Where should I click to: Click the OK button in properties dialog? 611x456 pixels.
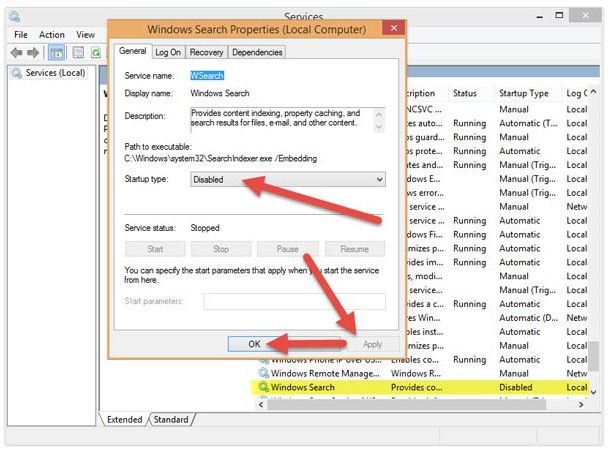(x=254, y=344)
